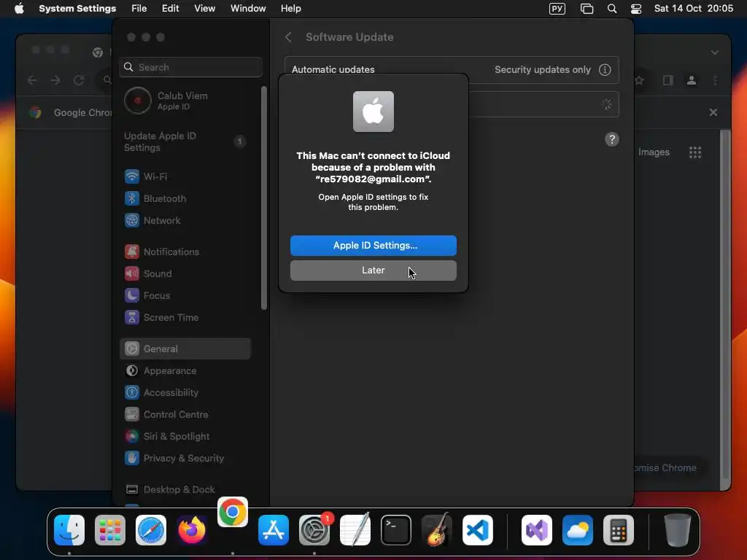This screenshot has height=560, width=747.
Task: Open Spotlight search in menu bar
Action: (x=612, y=9)
